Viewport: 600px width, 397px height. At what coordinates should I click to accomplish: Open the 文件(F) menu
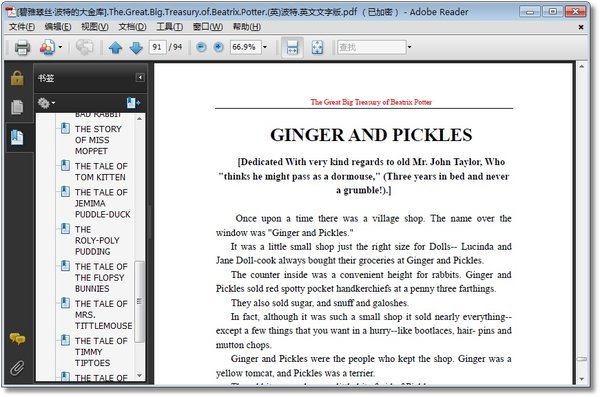tap(22, 27)
